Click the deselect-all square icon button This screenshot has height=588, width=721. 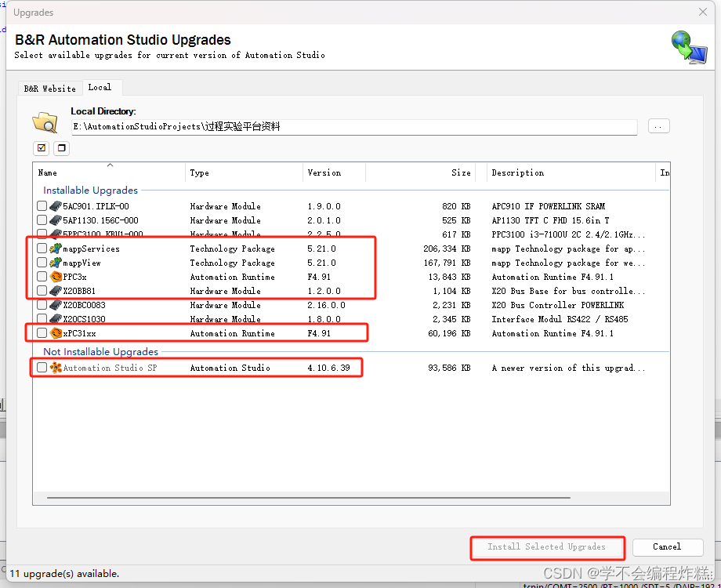(62, 148)
